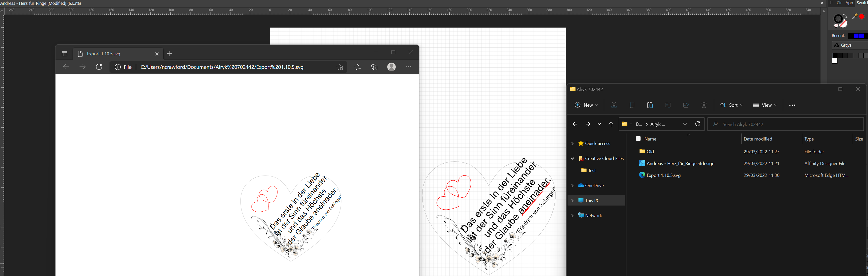Open a new tab in Edge
Screen dimensions: 868x276
click(170, 54)
